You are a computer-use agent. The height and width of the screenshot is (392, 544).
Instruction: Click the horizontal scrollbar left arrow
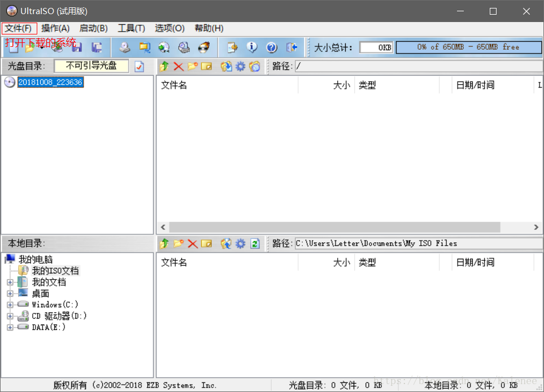[163, 227]
